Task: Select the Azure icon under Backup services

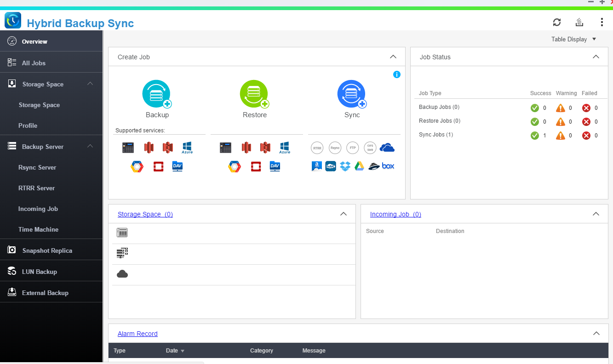Action: tap(187, 148)
